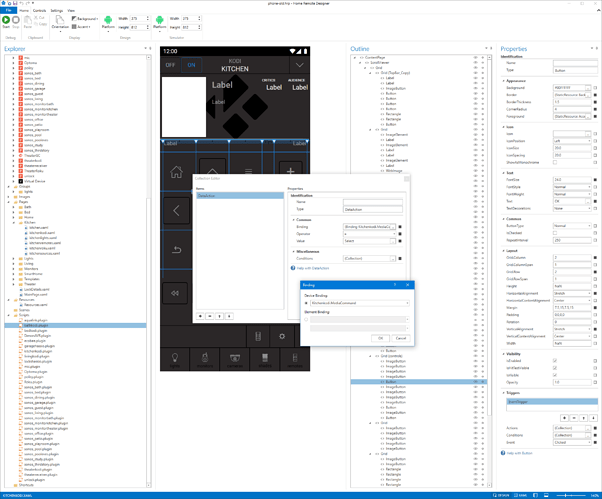Click the lights bulb icon in phone bottom bar

click(x=175, y=359)
